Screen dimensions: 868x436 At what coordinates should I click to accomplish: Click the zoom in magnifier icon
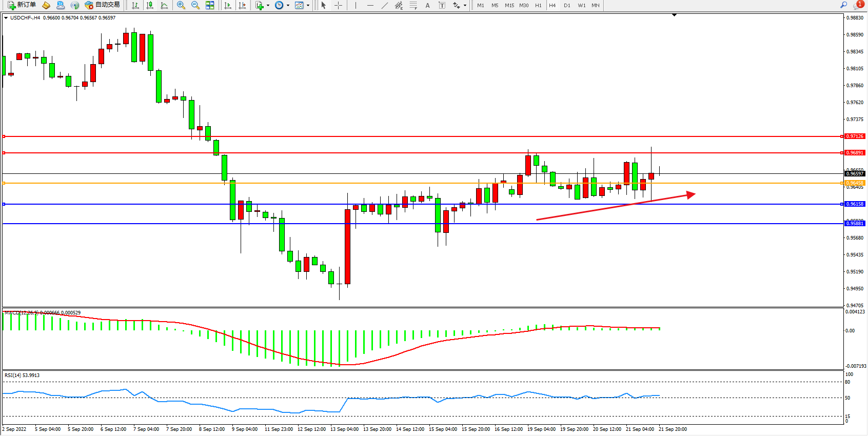pyautogui.click(x=181, y=5)
